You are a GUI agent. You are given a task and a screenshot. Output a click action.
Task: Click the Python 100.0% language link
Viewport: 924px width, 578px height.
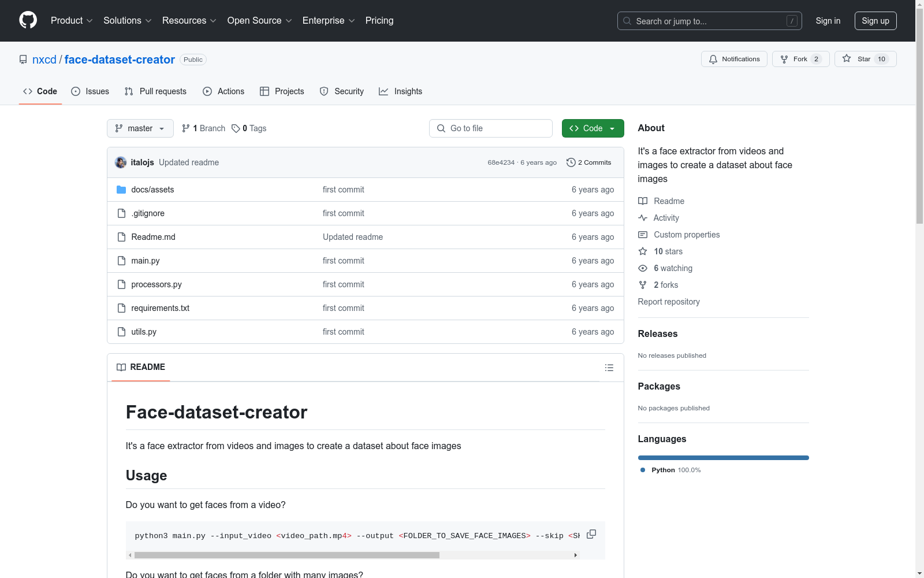coord(670,470)
